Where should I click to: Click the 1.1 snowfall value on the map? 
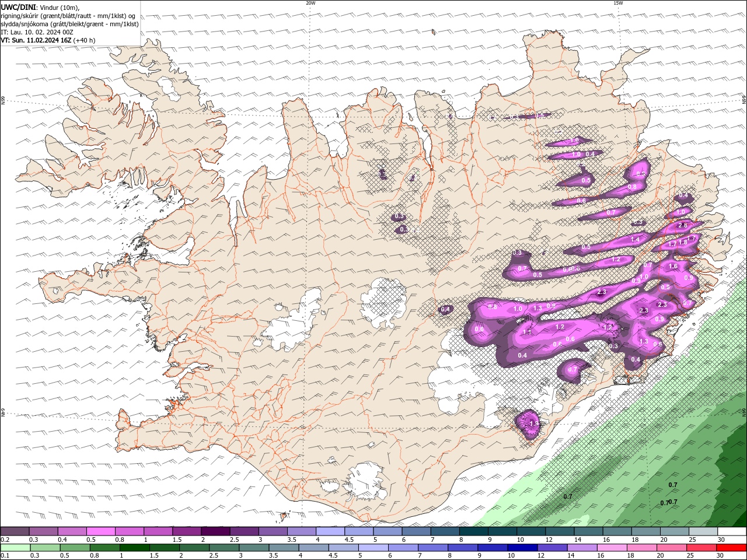click(527, 332)
